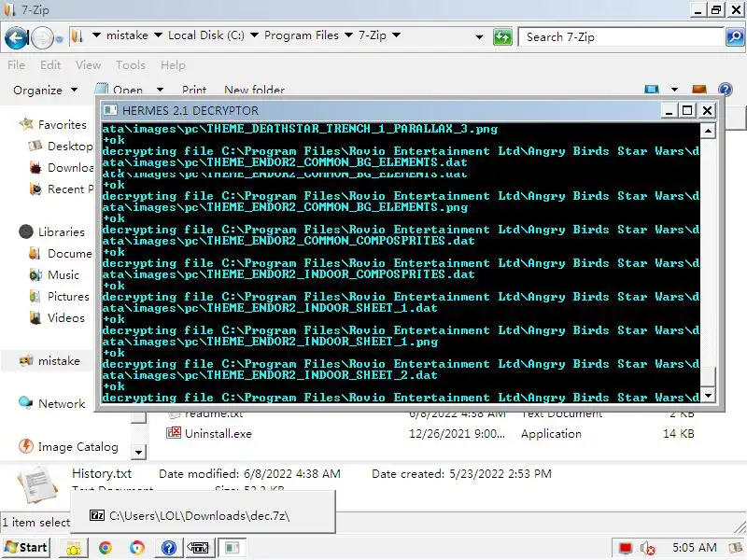Click History.txt preview thumbnail in details pane
This screenshot has height=560, width=747.
click(38, 485)
